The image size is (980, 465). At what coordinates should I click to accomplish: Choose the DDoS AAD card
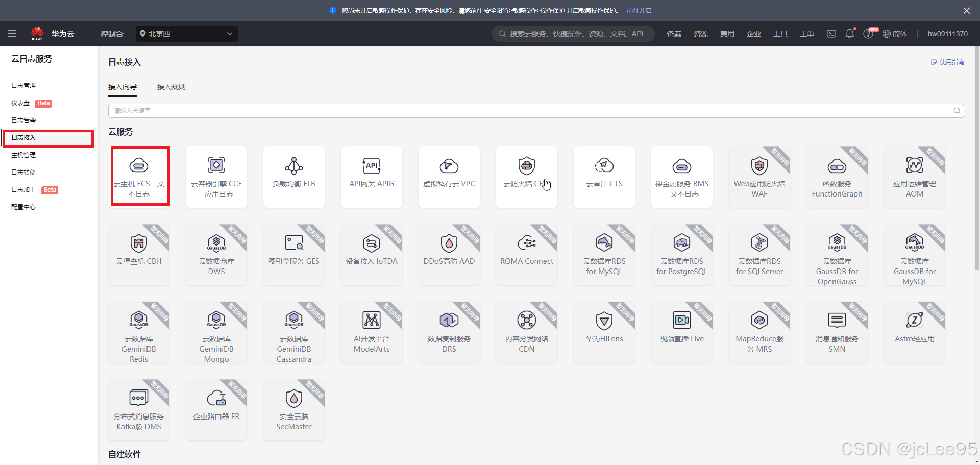(449, 254)
